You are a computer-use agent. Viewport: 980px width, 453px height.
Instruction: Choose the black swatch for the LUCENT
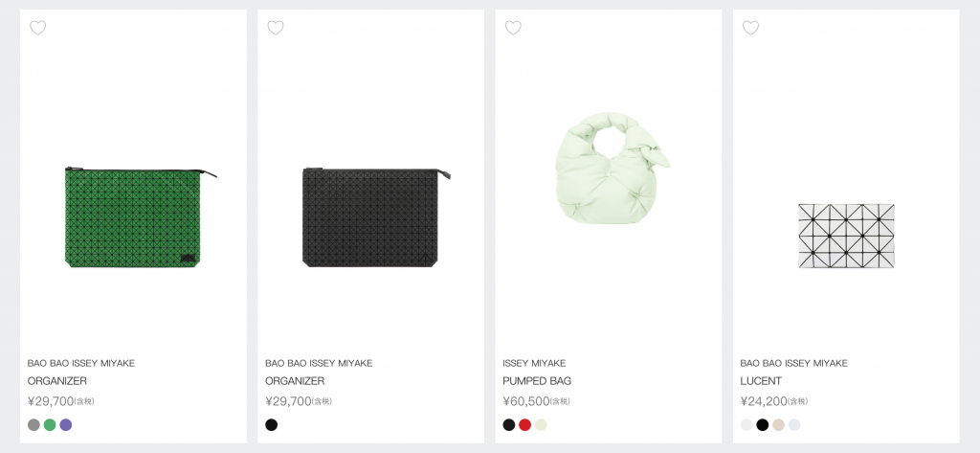(763, 424)
